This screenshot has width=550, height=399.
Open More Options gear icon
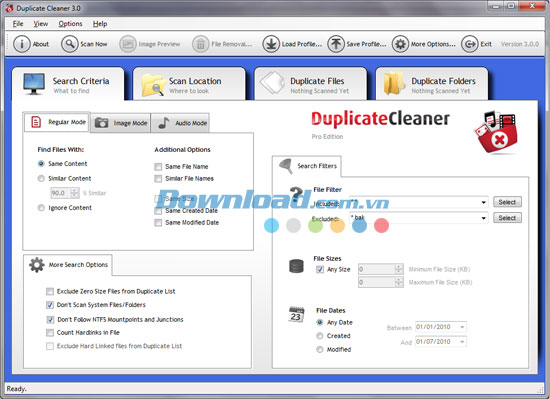(400, 44)
